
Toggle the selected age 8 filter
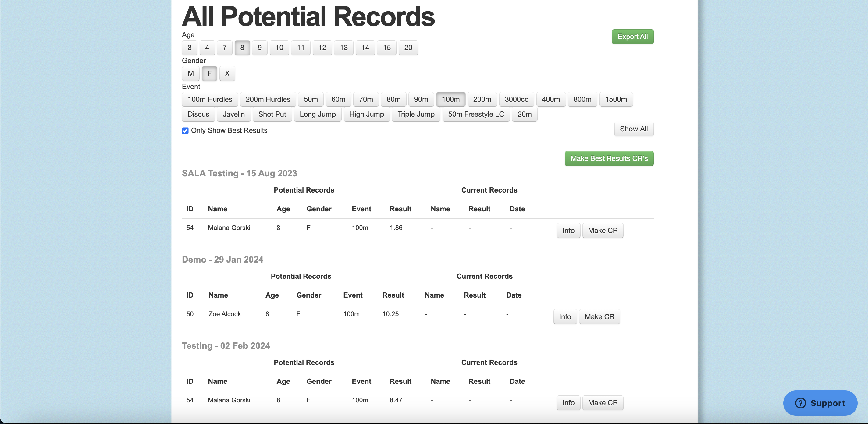click(x=242, y=48)
